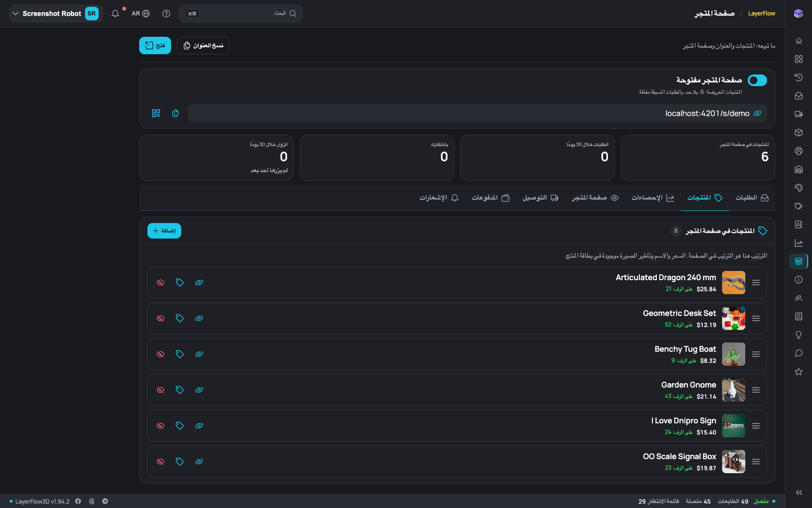The height and width of the screenshot is (508, 812).
Task: Grab the reorder handle for Benchy Tug Boat
Action: 756,354
